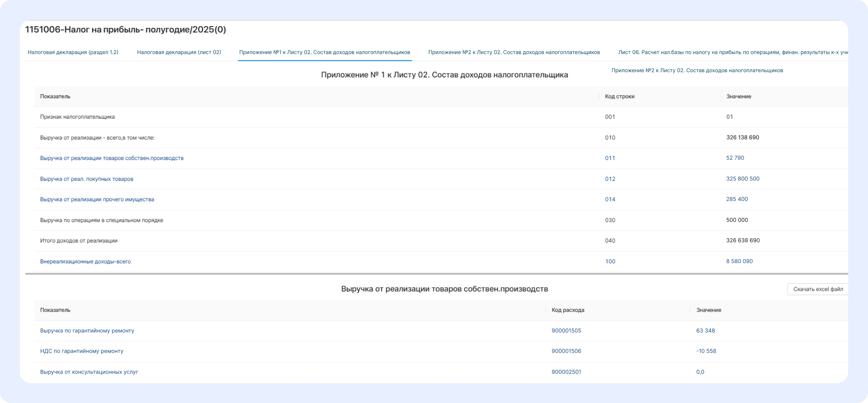Open the Выручка от реал. покупных товаров link
Screen dimensions: 868x403
[x=87, y=179]
